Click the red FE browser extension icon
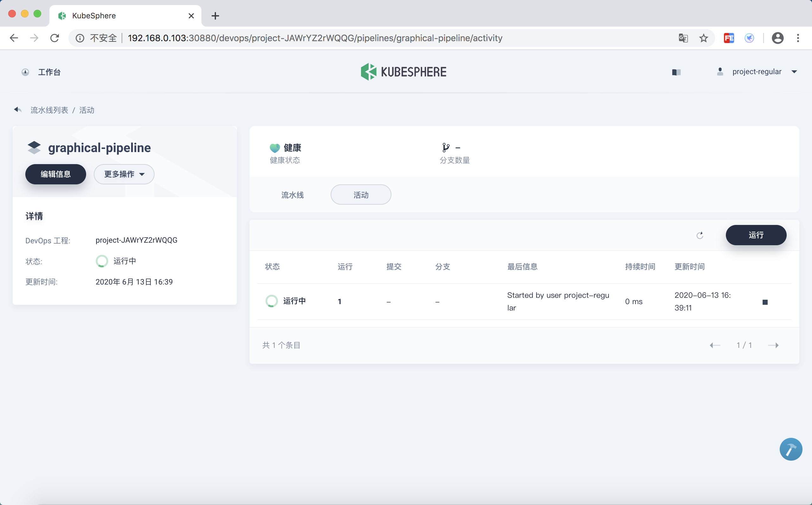This screenshot has height=505, width=812. [x=728, y=38]
